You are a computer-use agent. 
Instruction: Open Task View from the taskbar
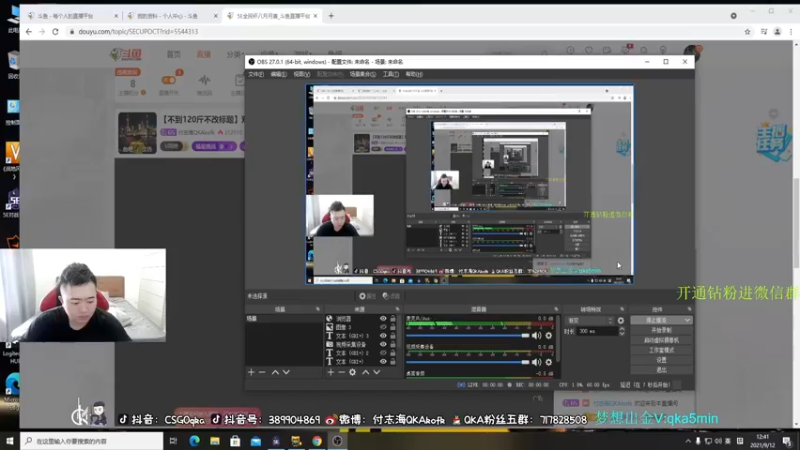tap(173, 441)
